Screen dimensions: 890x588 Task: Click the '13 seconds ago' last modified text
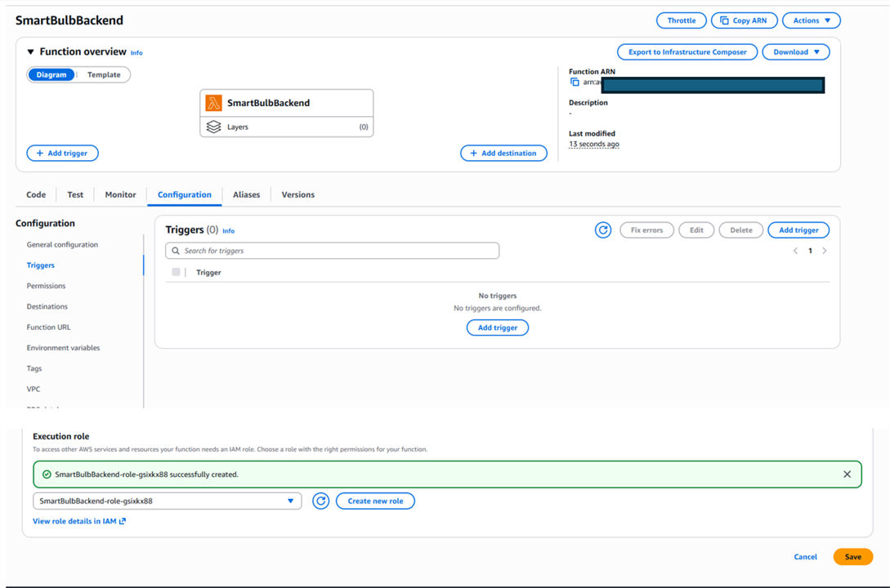[x=593, y=144]
